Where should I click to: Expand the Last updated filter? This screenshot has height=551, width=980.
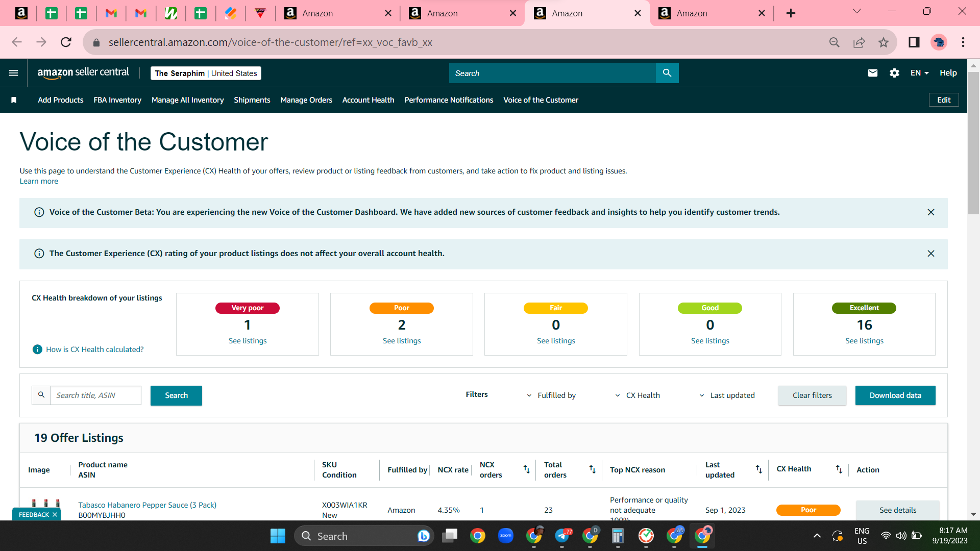point(727,395)
